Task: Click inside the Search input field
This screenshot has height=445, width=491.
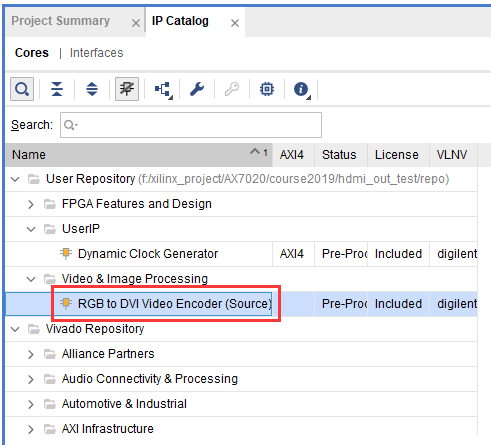Action: (x=191, y=125)
